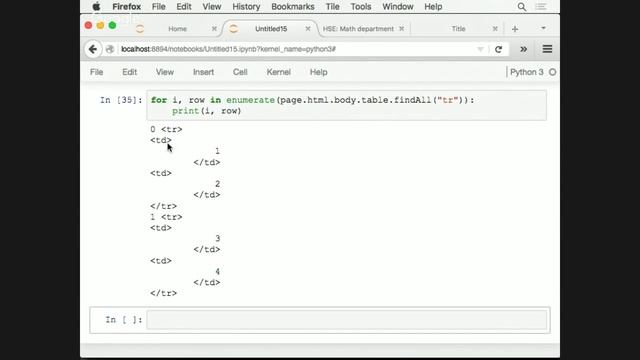
Task: Open the Firefox hamburger menu
Action: point(547,49)
